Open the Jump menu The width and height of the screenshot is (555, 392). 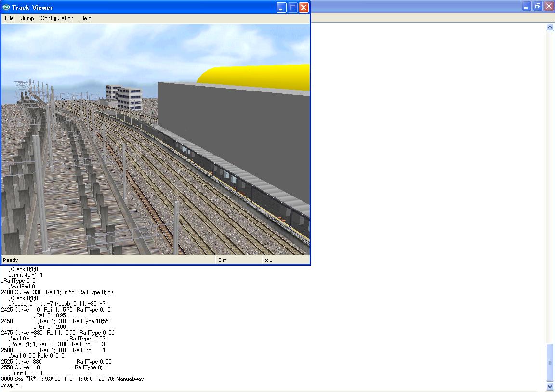coord(27,18)
